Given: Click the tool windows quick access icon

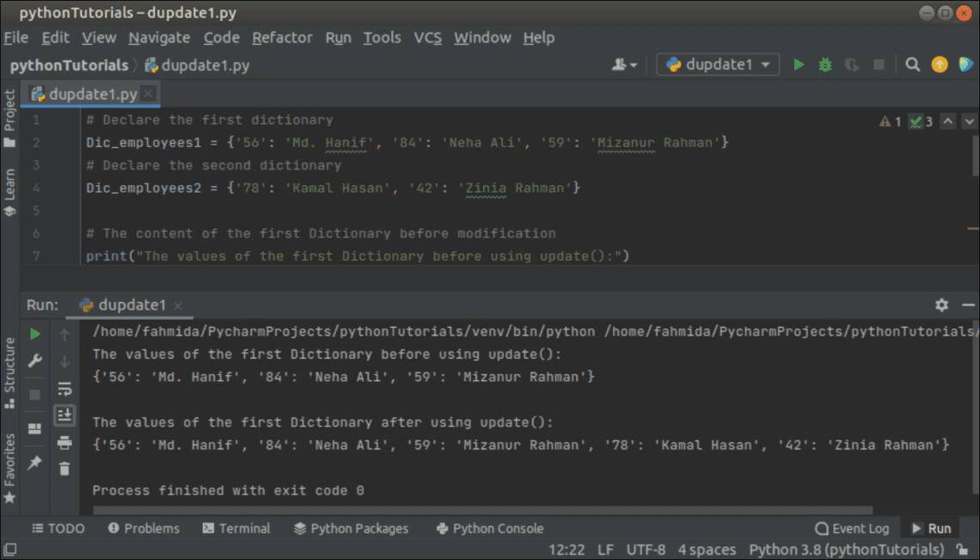Looking at the screenshot, I should tap(10, 550).
